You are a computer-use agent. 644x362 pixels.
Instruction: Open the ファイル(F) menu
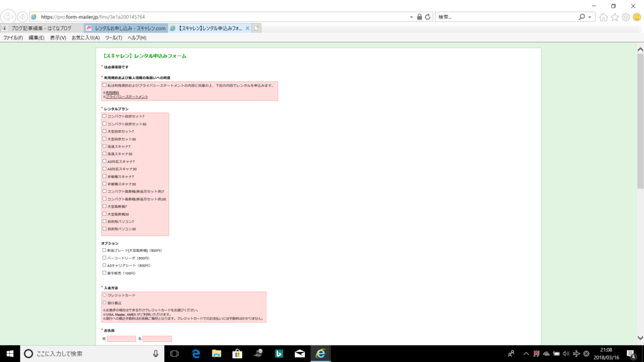13,38
